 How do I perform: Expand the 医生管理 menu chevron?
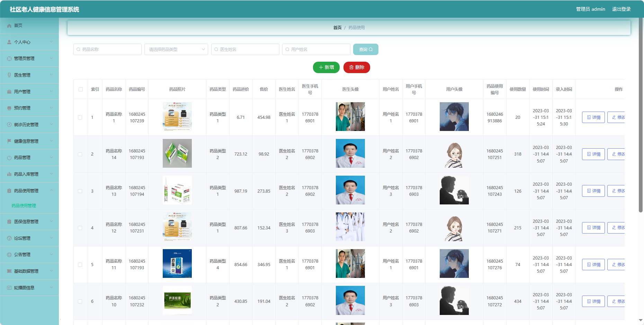pos(52,75)
